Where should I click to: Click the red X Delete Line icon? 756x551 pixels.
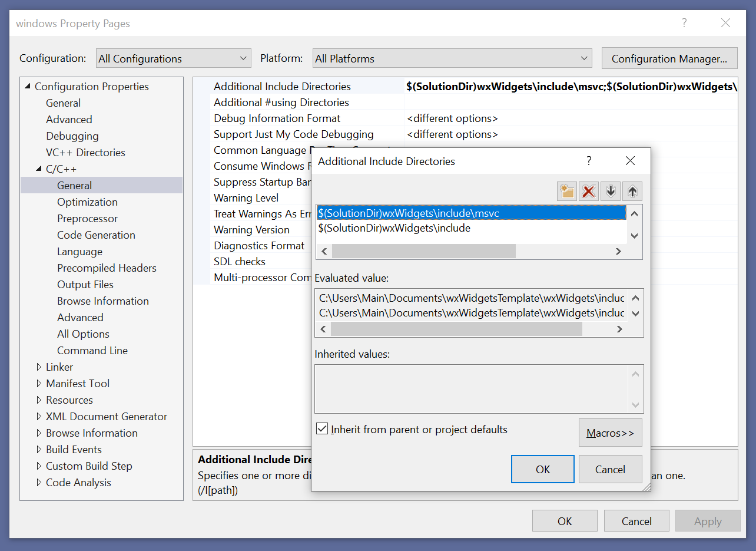point(589,191)
